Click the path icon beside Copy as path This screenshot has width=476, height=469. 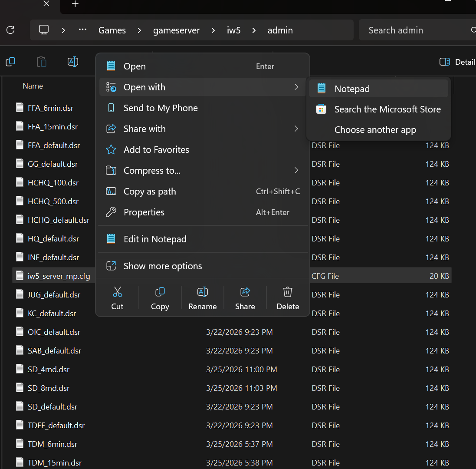(x=111, y=191)
